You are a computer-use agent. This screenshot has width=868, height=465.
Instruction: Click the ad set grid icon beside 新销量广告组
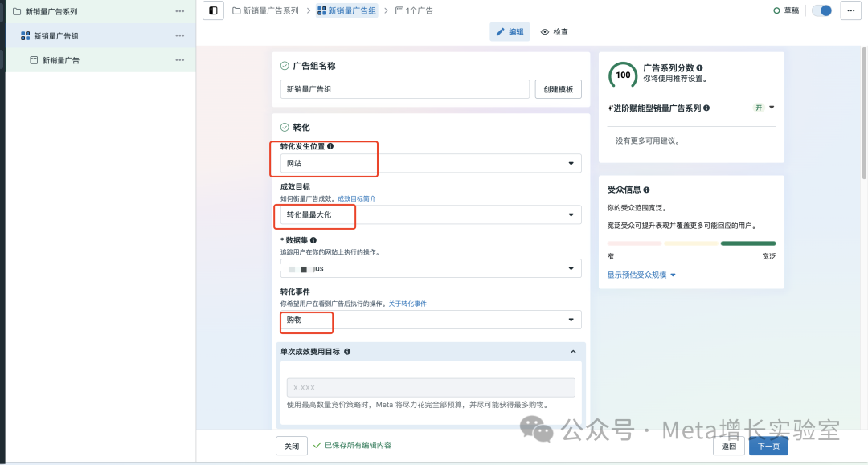click(x=24, y=35)
